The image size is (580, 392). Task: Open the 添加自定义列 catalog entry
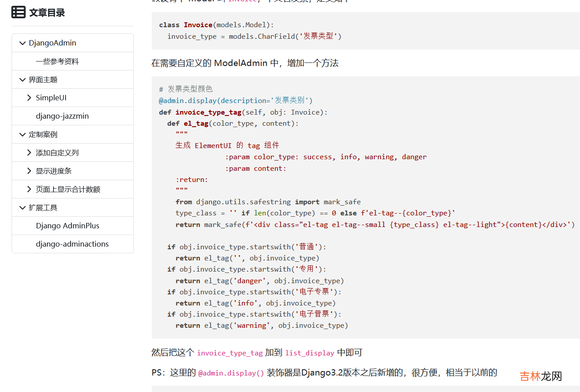[57, 153]
